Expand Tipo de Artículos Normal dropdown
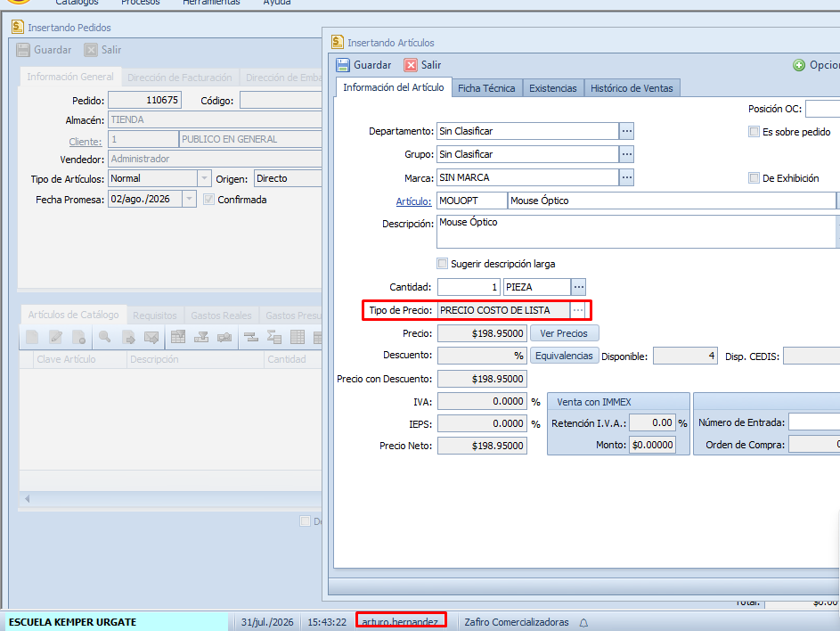The height and width of the screenshot is (631, 840). tap(204, 178)
